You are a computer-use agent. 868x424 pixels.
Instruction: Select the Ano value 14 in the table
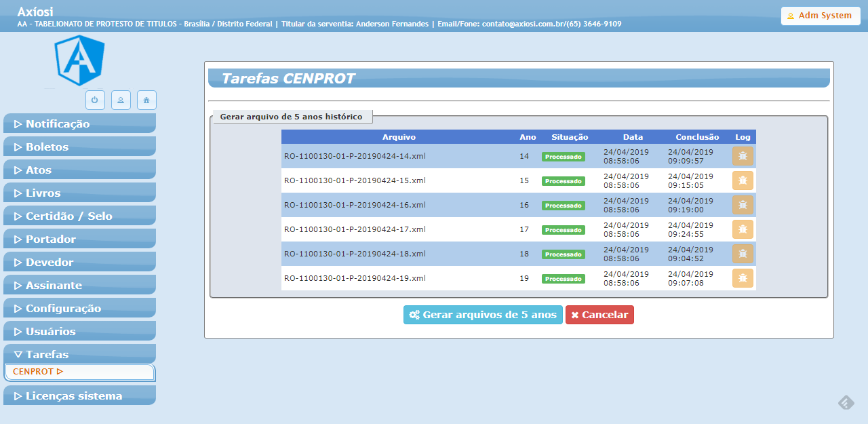click(x=524, y=156)
